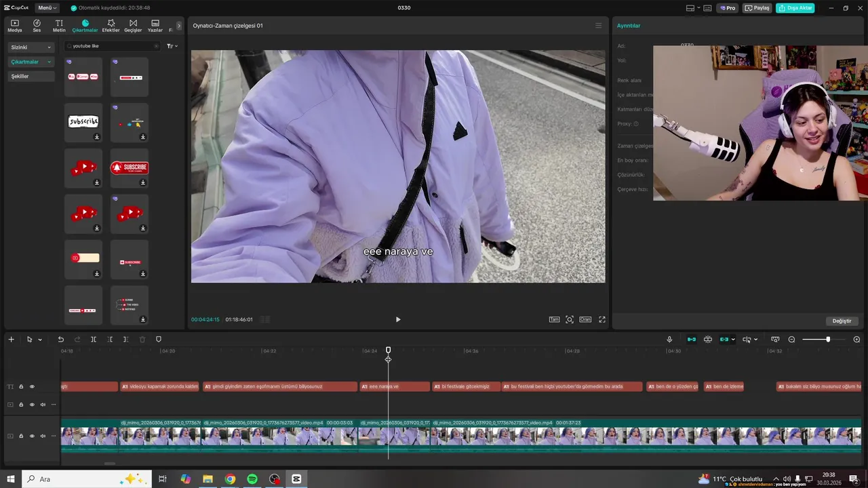The width and height of the screenshot is (868, 488).
Task: Adjust the timeline zoom slider
Action: click(x=827, y=340)
